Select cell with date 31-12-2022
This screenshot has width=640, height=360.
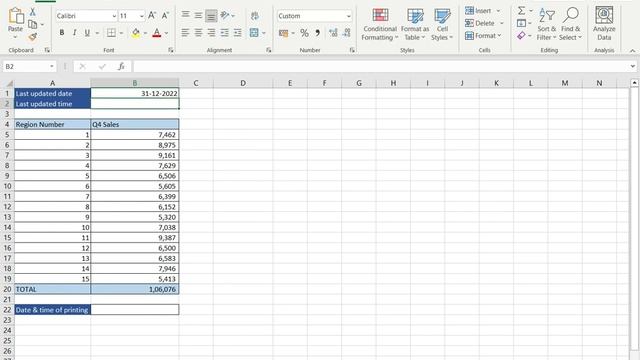pyautogui.click(x=135, y=93)
